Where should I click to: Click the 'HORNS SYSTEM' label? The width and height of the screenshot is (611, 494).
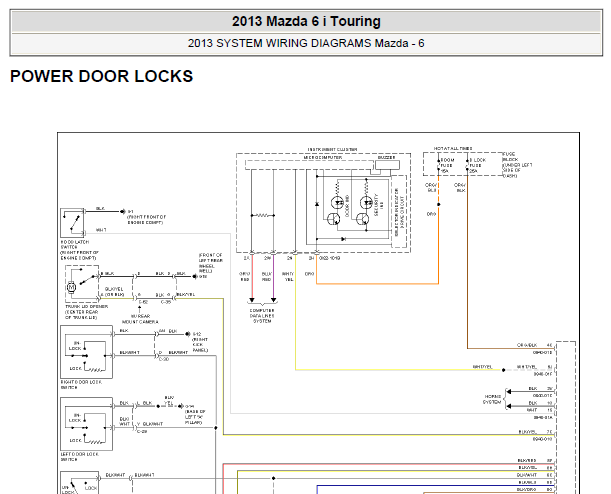click(492, 399)
